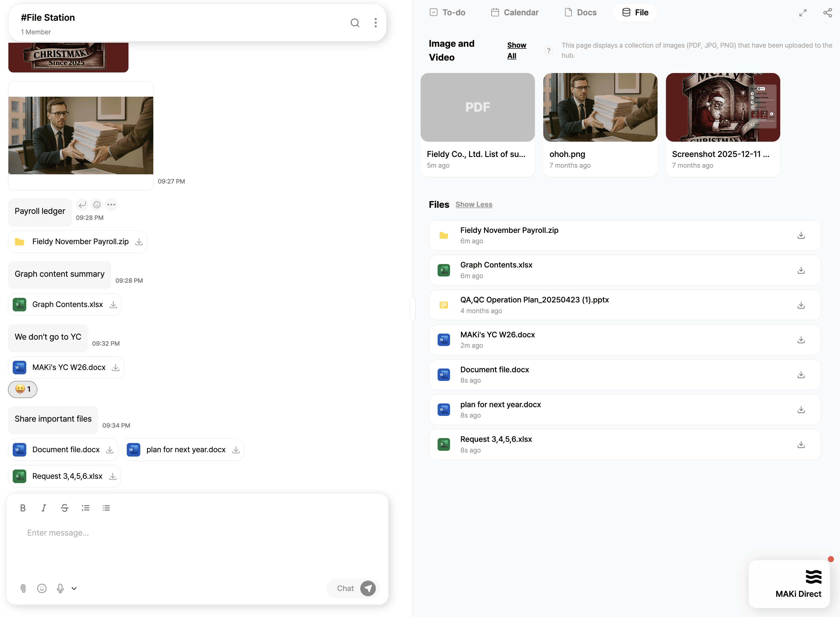Click the share icon in top right
This screenshot has width=840, height=617.
827,13
